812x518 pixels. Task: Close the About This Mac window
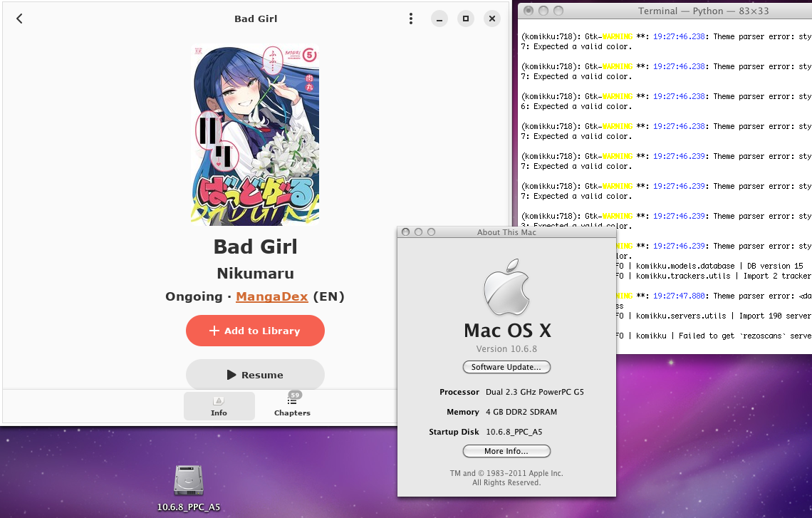click(405, 232)
